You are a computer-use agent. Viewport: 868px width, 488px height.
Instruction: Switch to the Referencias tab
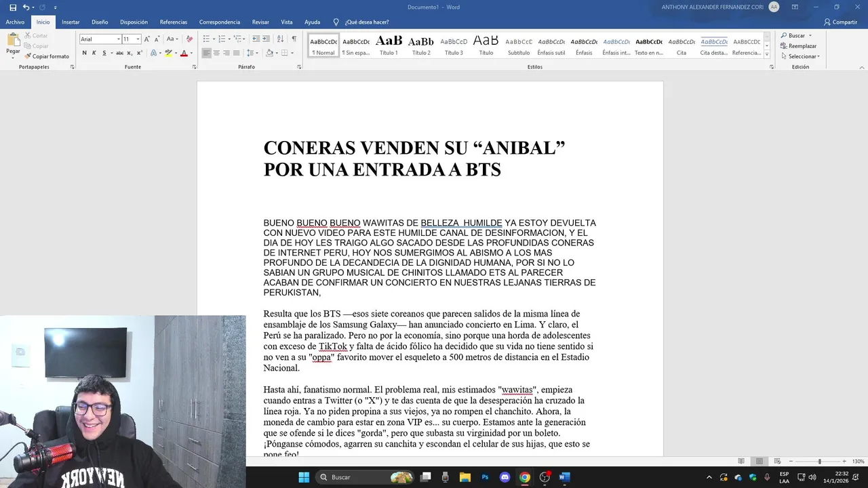[x=174, y=22]
